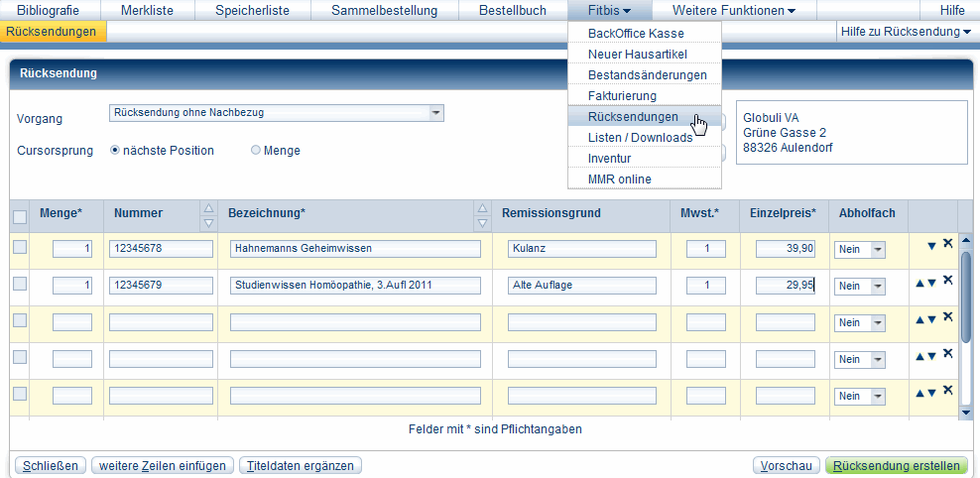Open the Vorgang dropdown list
The height and width of the screenshot is (478, 980).
(435, 113)
